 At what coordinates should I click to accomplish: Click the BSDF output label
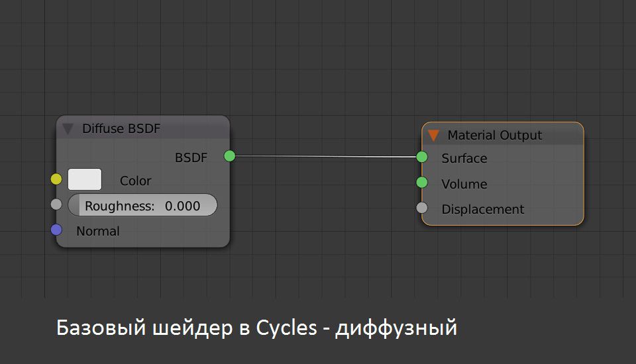coord(191,158)
